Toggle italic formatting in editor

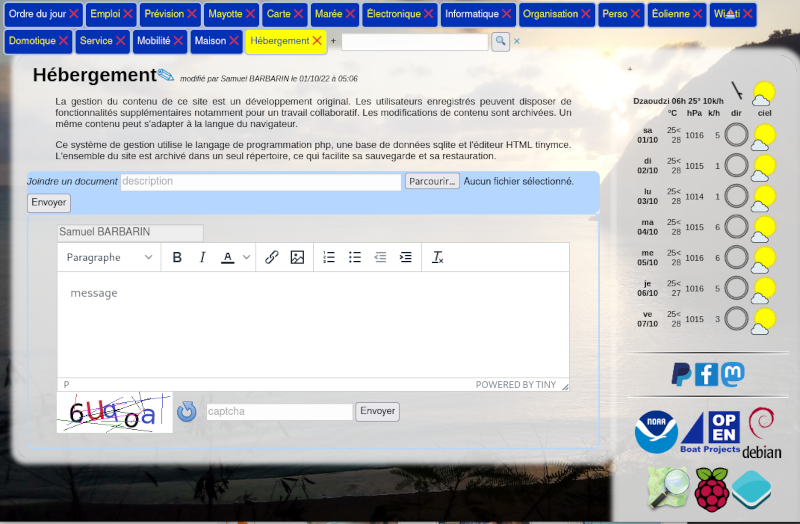[x=202, y=257]
